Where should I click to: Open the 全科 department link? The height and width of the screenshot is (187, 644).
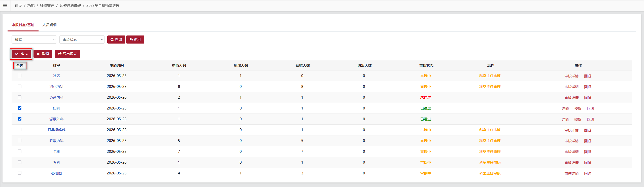[56, 152]
